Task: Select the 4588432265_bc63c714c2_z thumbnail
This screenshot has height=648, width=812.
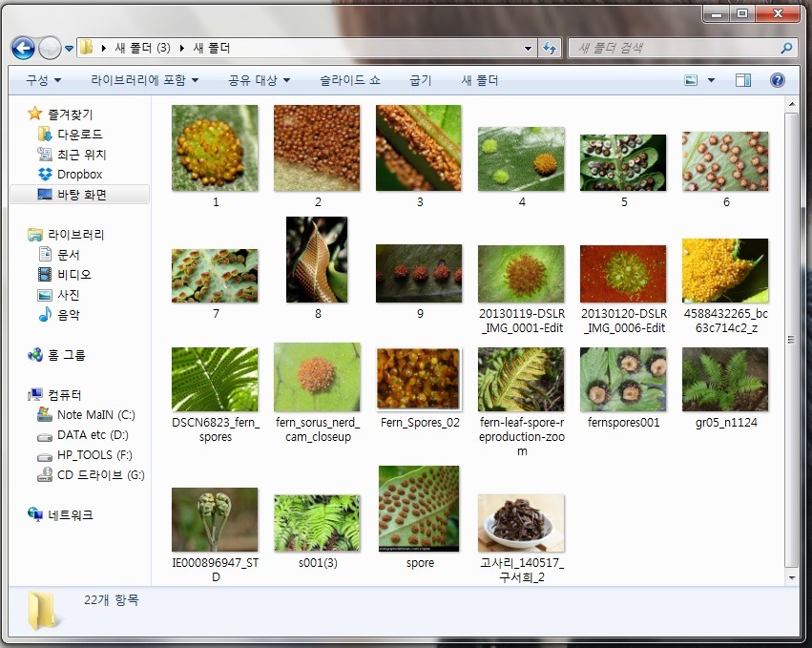Action: (x=725, y=270)
